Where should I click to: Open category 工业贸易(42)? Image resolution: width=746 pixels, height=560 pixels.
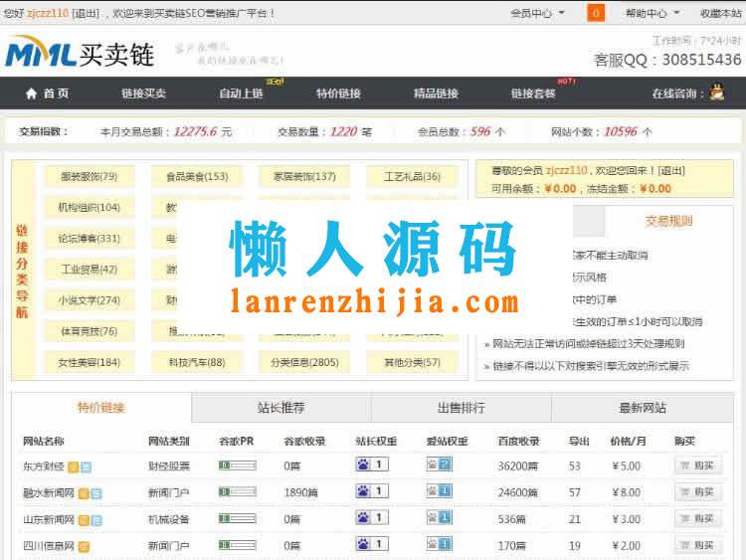tap(89, 270)
